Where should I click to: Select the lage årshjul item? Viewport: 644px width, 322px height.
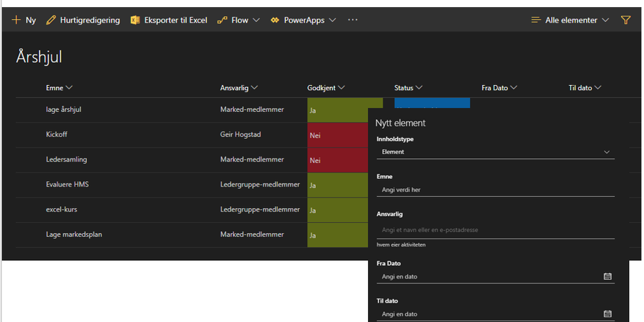tap(64, 109)
